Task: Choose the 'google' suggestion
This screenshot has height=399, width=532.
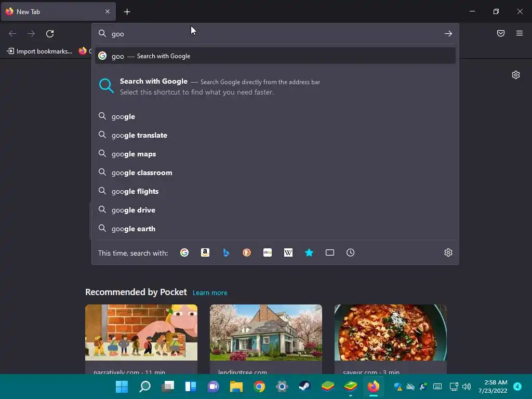Action: [275, 116]
